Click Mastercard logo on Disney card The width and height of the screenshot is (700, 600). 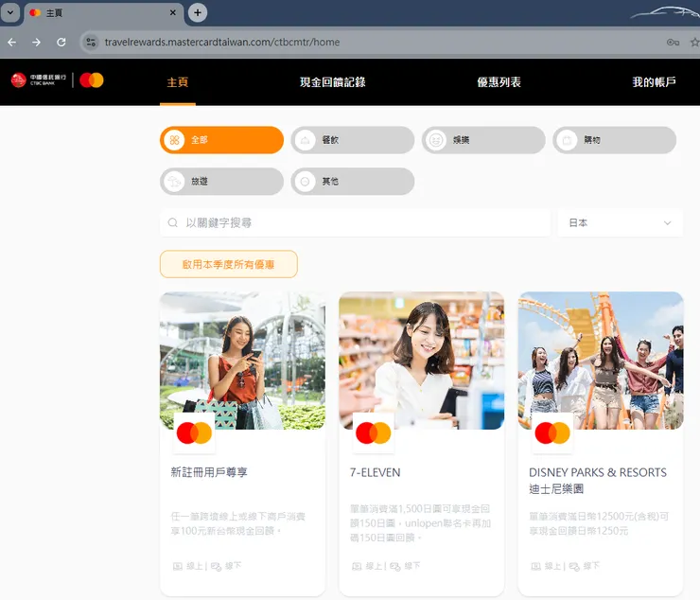(552, 432)
